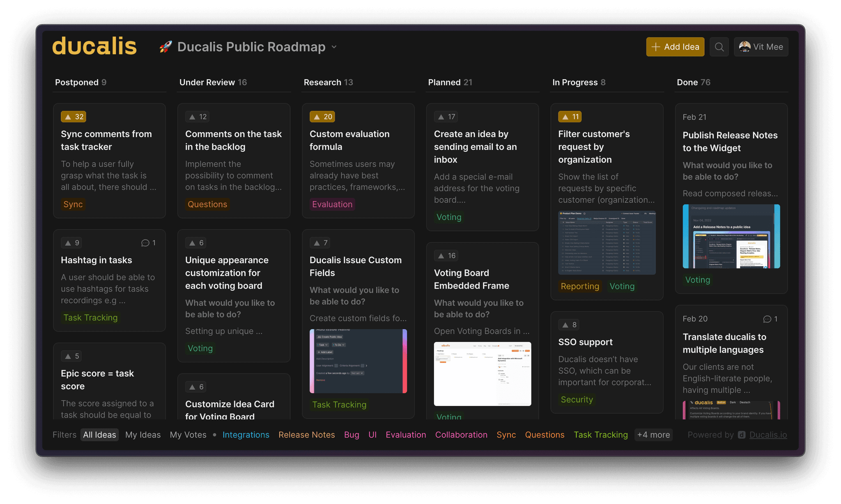
Task: Filter by the blue Integrations label
Action: [246, 435]
